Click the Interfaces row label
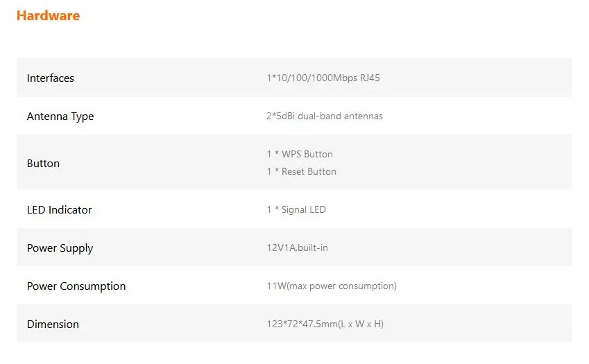 click(x=50, y=78)
